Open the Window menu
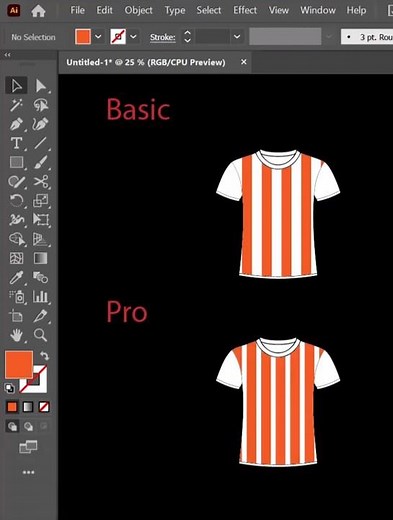Screen dimensions: 393x520 coord(318,10)
